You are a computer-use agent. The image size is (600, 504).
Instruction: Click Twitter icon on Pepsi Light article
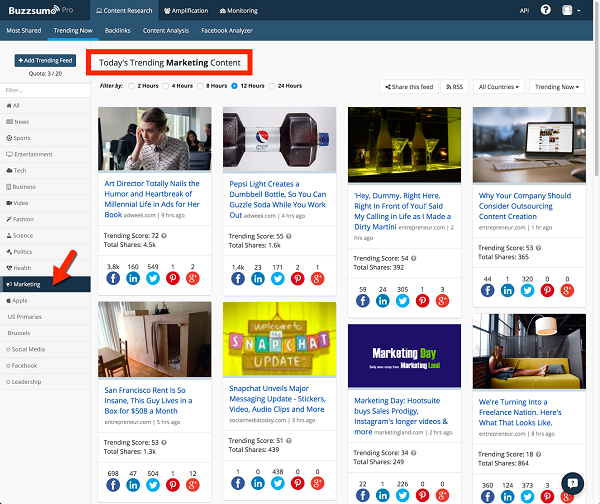(277, 279)
